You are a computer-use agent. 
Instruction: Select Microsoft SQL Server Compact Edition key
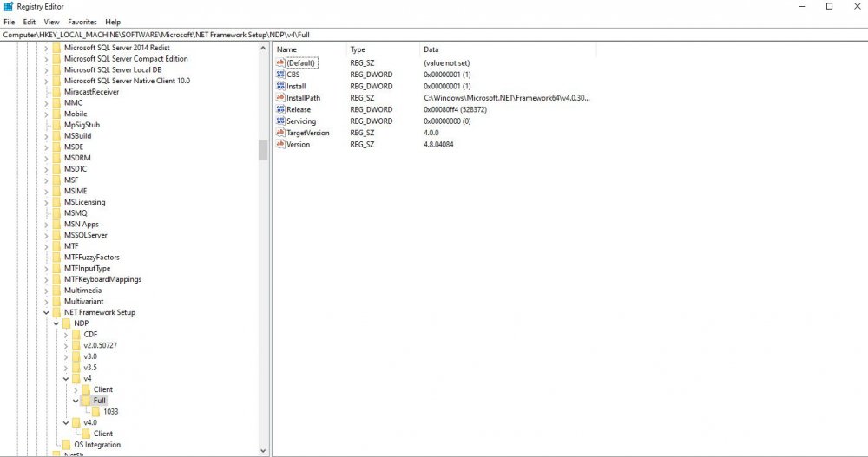point(126,59)
